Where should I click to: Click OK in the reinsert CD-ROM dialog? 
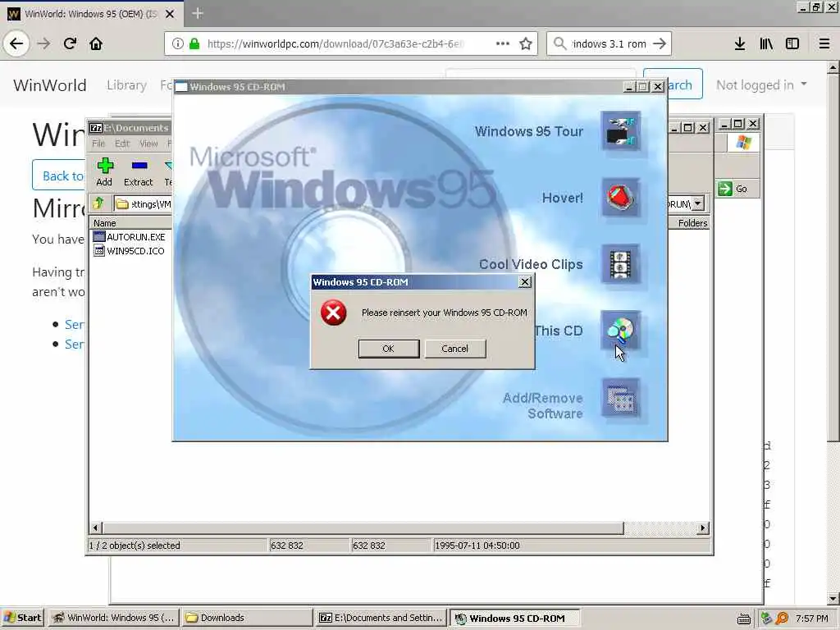tap(388, 348)
